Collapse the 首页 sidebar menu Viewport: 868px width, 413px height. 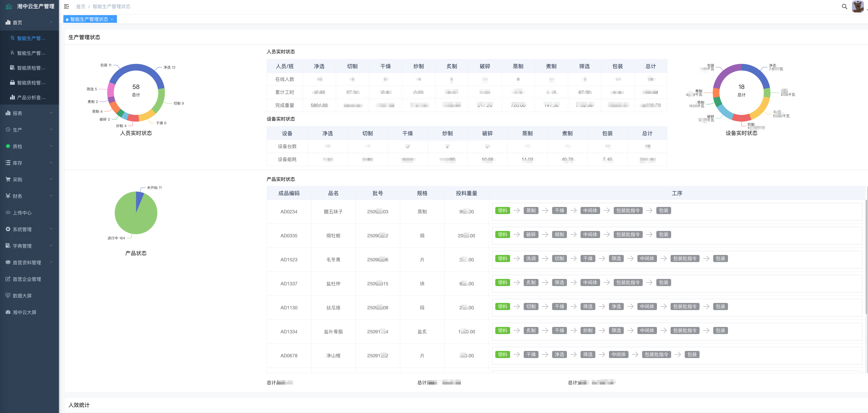[51, 22]
